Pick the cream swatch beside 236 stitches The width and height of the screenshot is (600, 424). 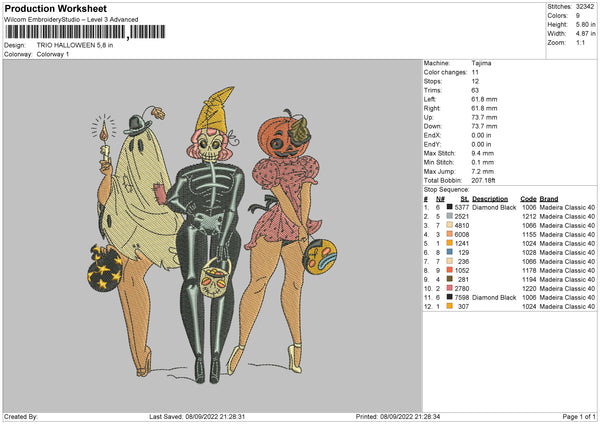[x=450, y=261]
